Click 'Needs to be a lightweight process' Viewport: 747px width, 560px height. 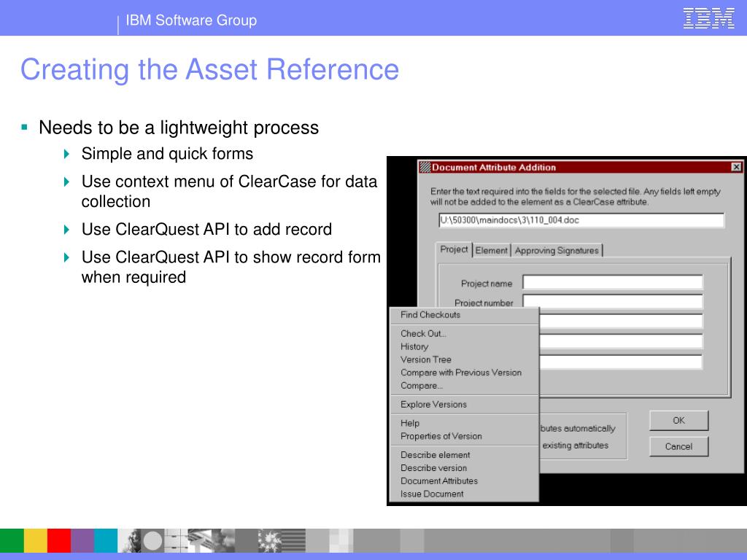click(179, 128)
